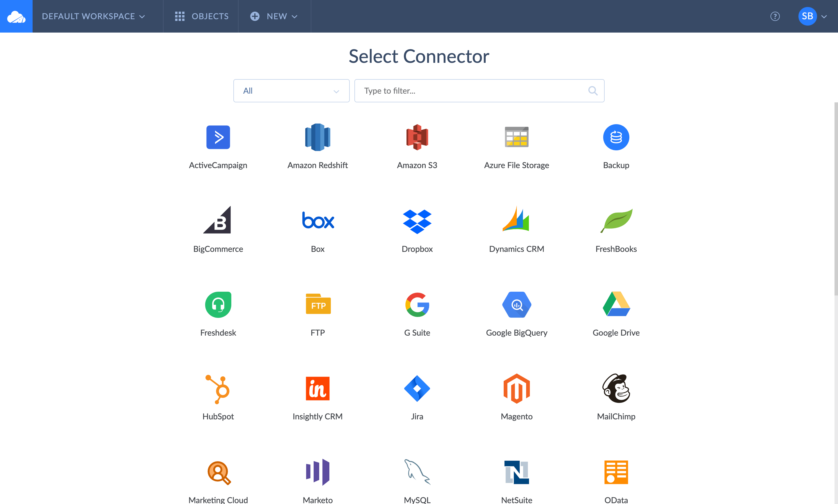Pick the HubSpot sprocket icon
The image size is (838, 504).
[x=218, y=389]
